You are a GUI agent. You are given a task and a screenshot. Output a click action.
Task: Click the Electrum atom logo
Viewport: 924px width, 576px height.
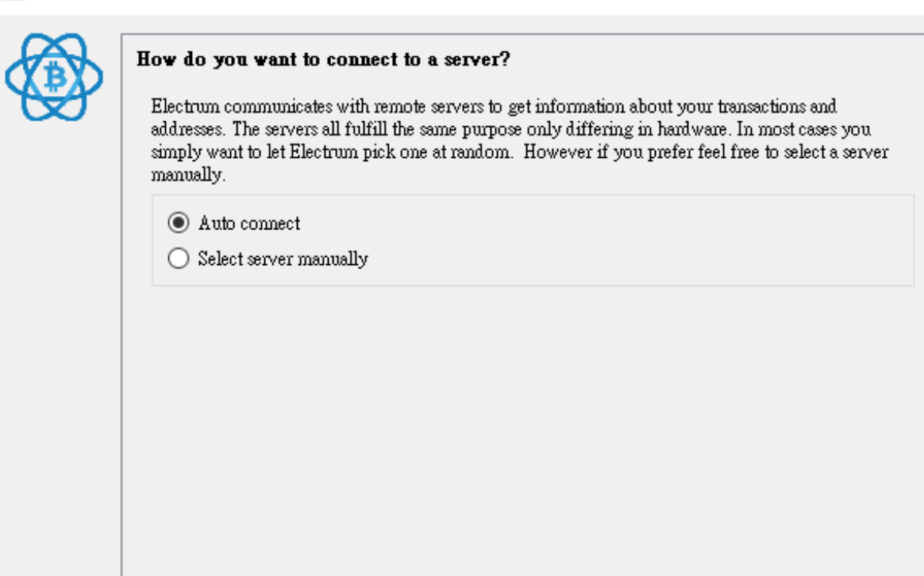click(x=54, y=77)
